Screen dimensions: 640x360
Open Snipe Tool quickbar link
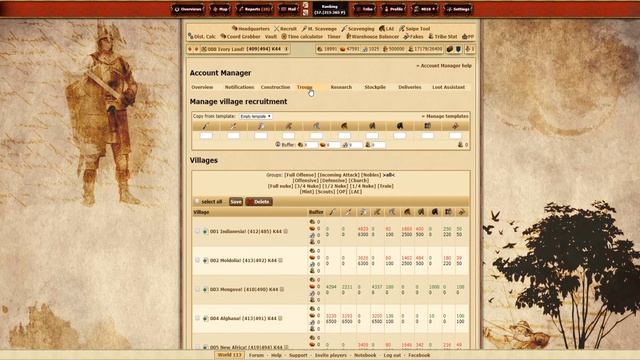pos(414,29)
